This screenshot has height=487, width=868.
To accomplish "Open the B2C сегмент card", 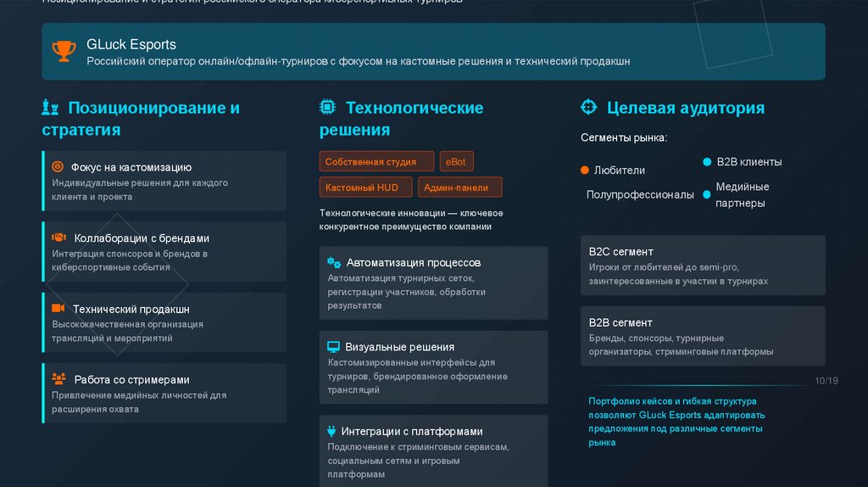I will point(703,266).
